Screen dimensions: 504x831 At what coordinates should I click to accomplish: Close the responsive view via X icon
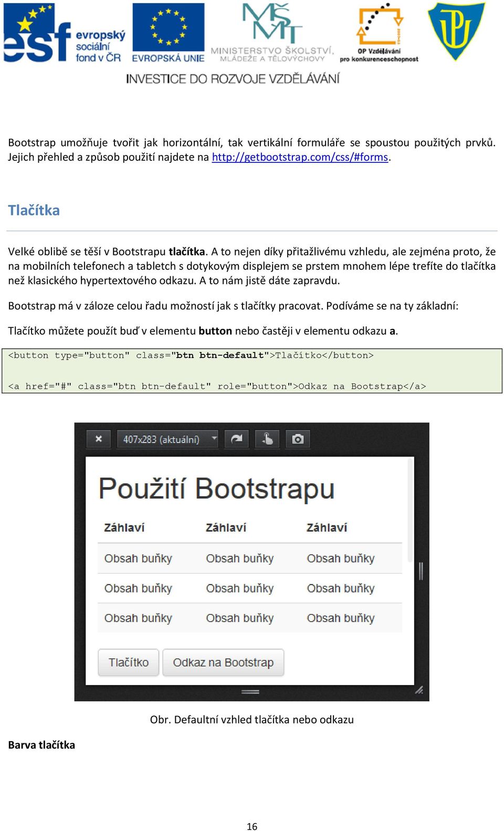point(98,439)
